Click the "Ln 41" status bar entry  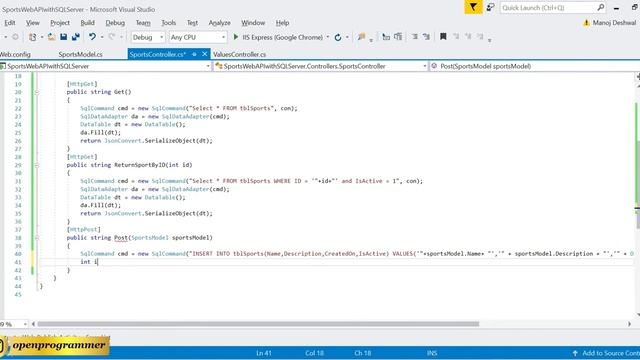pos(264,353)
